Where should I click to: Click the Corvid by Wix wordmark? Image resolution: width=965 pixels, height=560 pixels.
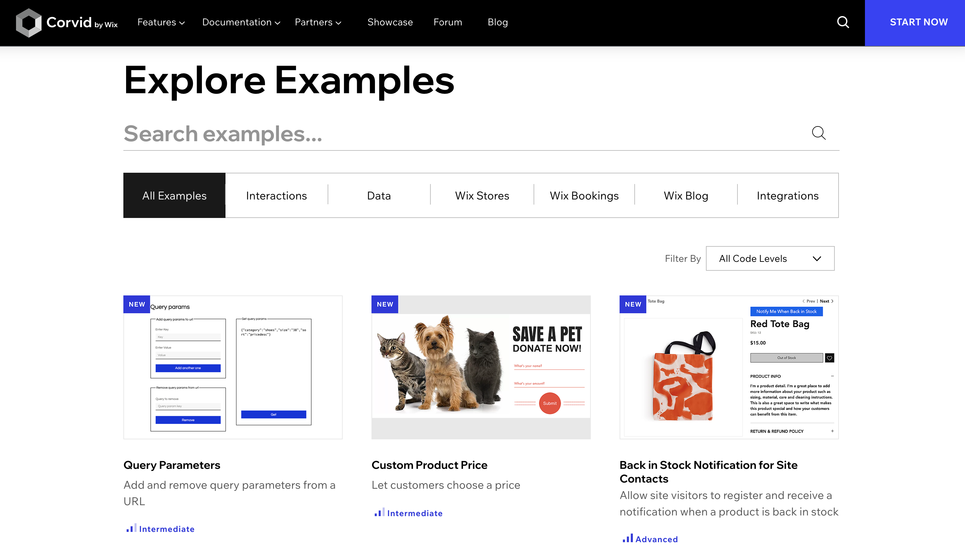coord(82,23)
